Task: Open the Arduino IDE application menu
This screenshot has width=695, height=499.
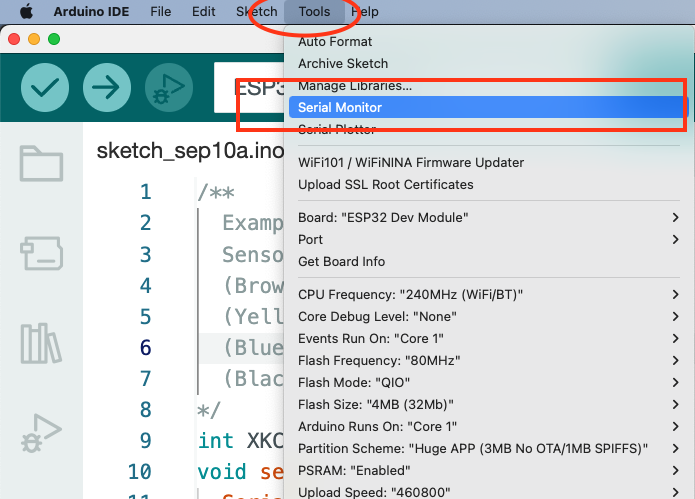Action: 91,12
